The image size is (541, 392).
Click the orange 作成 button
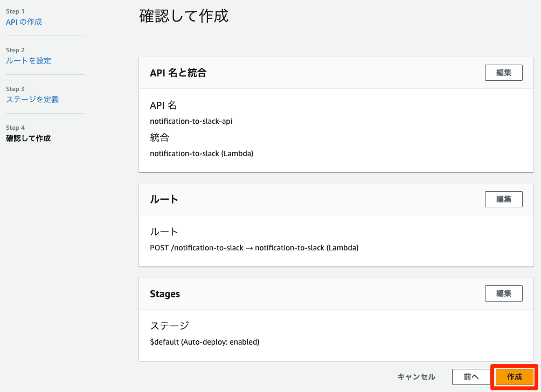point(515,377)
